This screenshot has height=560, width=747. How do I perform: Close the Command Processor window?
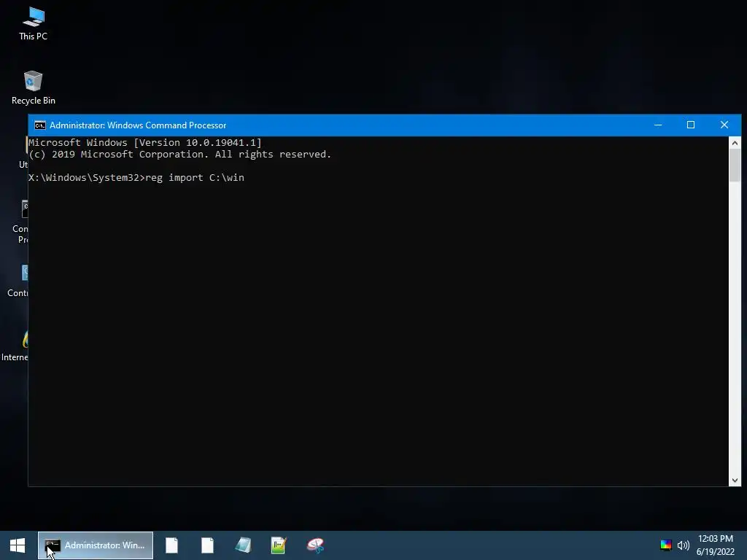(724, 125)
